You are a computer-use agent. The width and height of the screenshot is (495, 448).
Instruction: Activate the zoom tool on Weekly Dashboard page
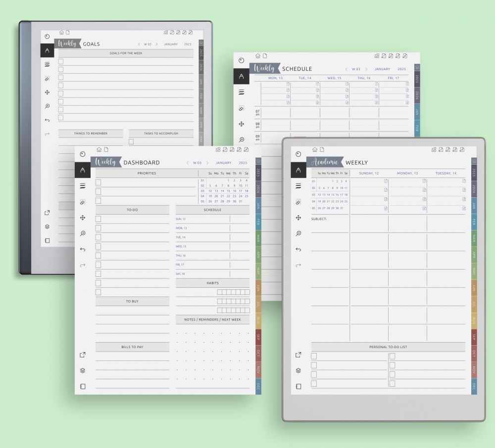(82, 233)
